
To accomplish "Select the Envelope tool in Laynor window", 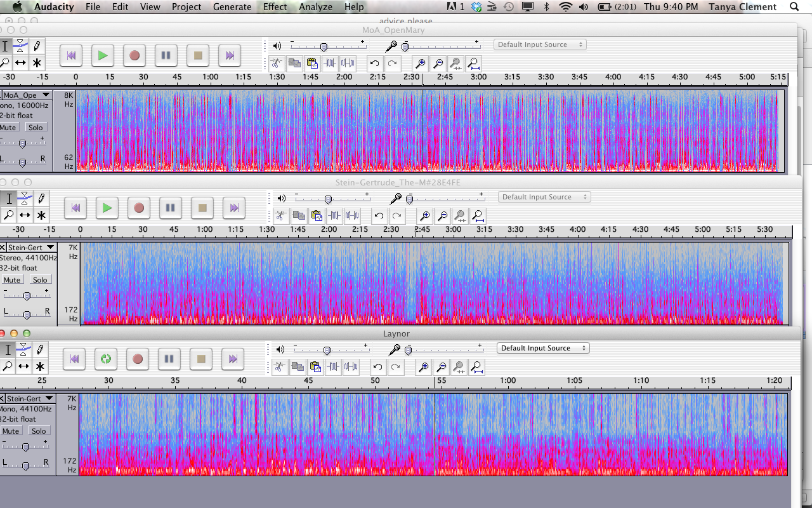I will (23, 350).
